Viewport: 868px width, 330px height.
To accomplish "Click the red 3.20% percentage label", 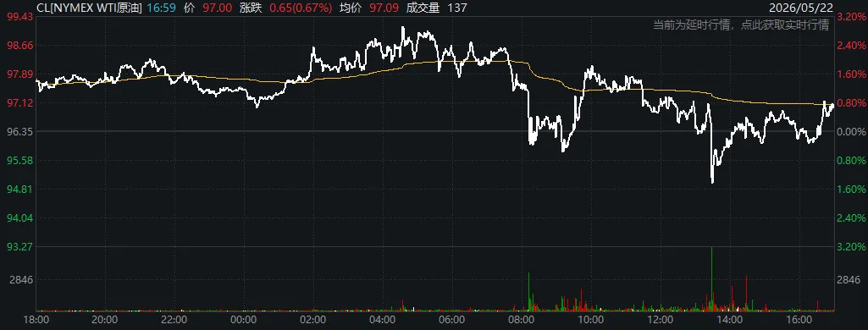I will [x=852, y=17].
